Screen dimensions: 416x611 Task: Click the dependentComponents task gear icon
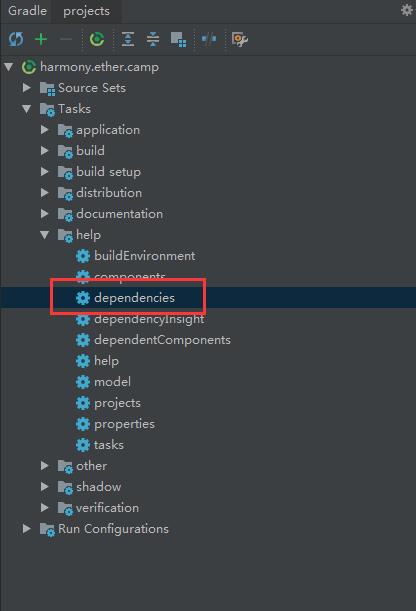[83, 340]
